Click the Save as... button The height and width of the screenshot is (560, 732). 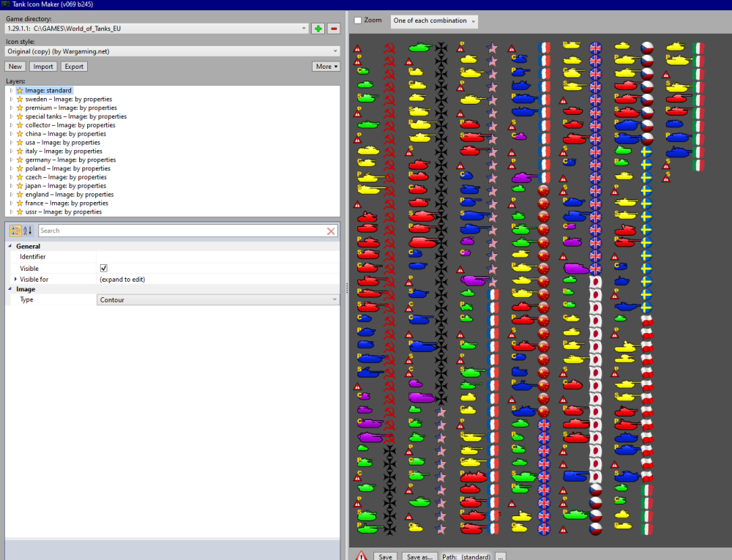pyautogui.click(x=419, y=557)
